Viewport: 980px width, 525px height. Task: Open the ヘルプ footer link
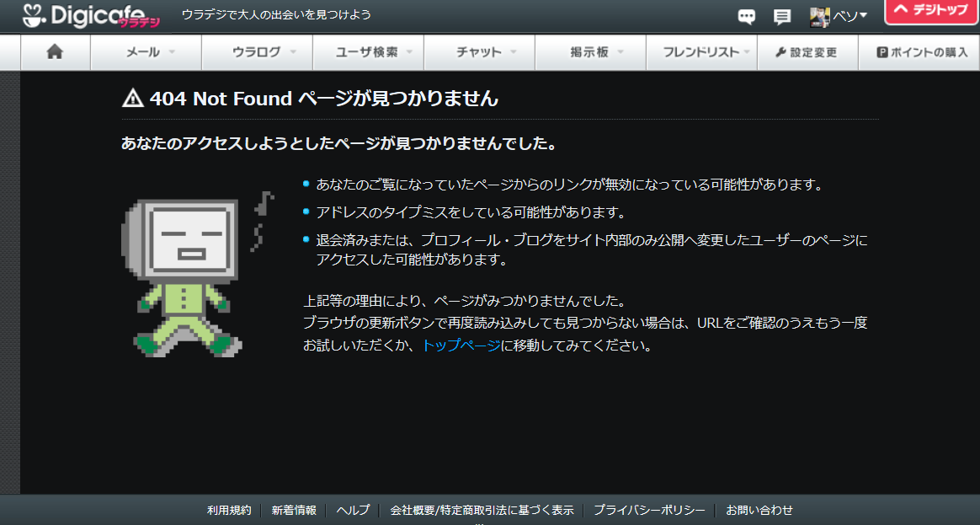pyautogui.click(x=353, y=510)
